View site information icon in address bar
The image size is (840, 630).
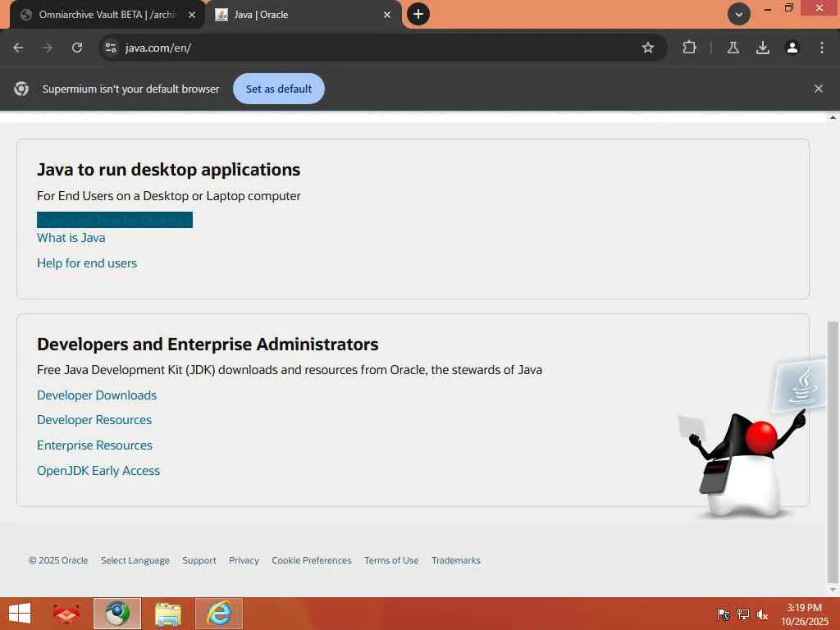pyautogui.click(x=111, y=48)
